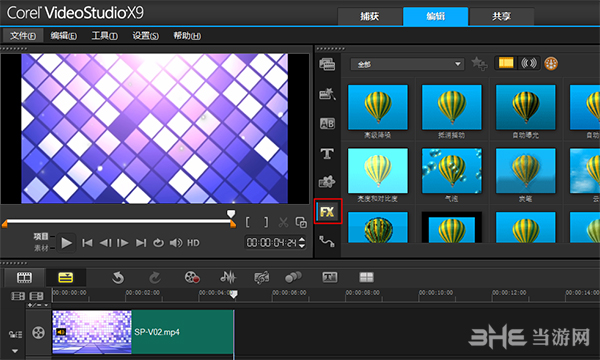Switch to the 共享 (Share) tab
The height and width of the screenshot is (360, 600).
click(x=501, y=16)
